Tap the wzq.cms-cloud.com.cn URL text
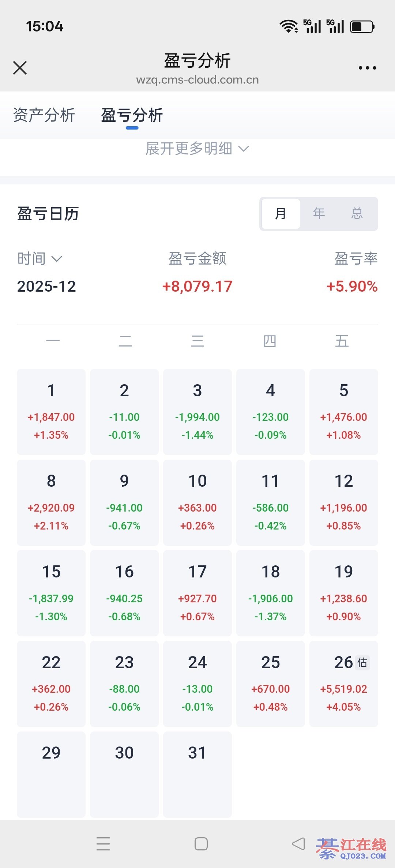Viewport: 395px width, 868px height. pos(197,80)
